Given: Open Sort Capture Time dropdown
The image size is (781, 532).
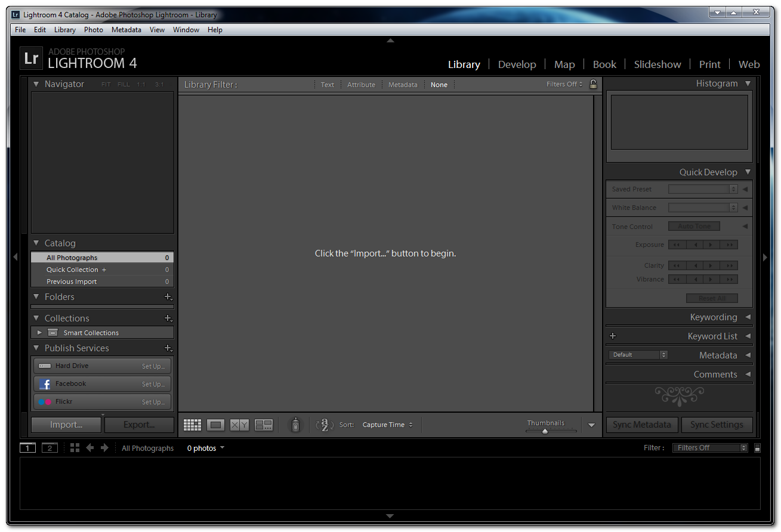Looking at the screenshot, I should pos(387,425).
